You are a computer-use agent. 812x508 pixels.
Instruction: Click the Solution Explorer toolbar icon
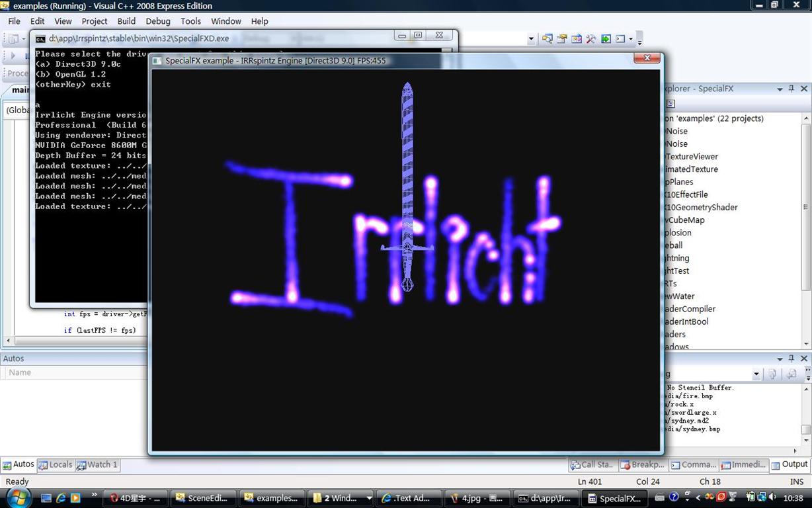562,39
